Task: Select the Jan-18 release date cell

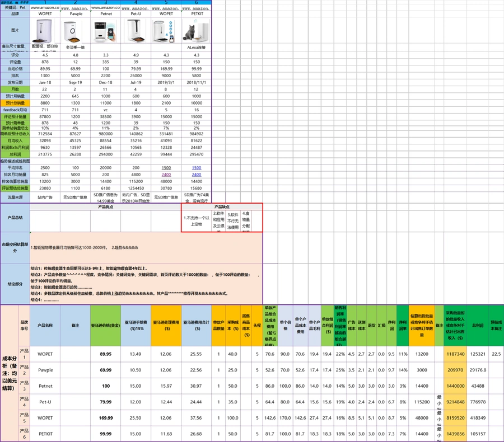Action: pyautogui.click(x=45, y=83)
